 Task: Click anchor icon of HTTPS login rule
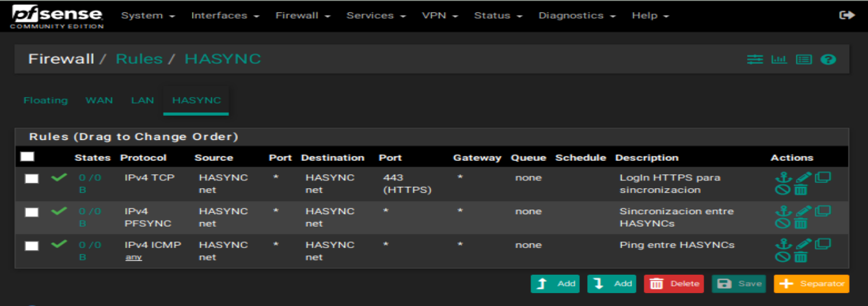[784, 177]
